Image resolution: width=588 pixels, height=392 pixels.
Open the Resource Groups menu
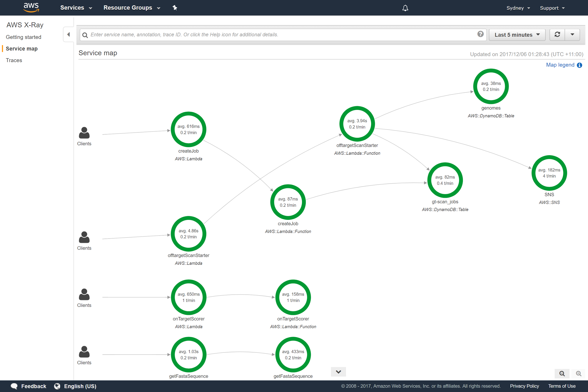click(x=132, y=8)
